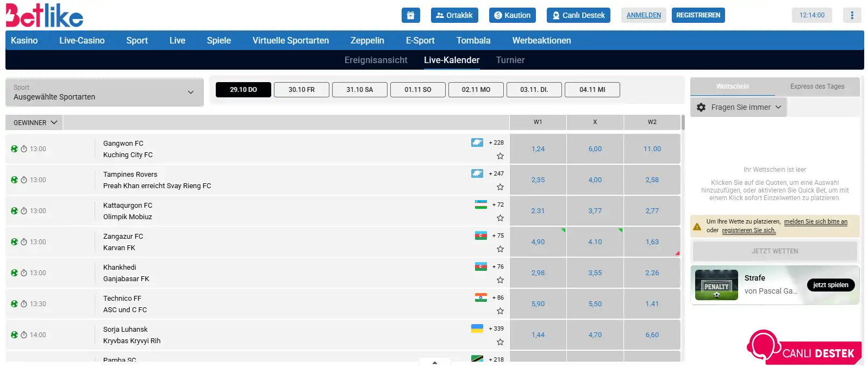Screen dimensions: 868x366
Task: Click the match list vertical scrollbar
Action: click(x=683, y=122)
